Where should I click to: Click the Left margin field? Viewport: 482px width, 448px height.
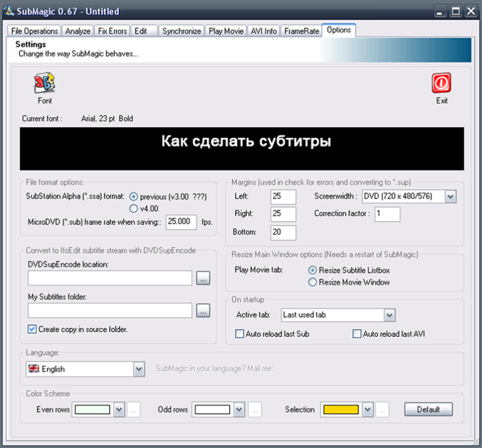[x=284, y=197]
